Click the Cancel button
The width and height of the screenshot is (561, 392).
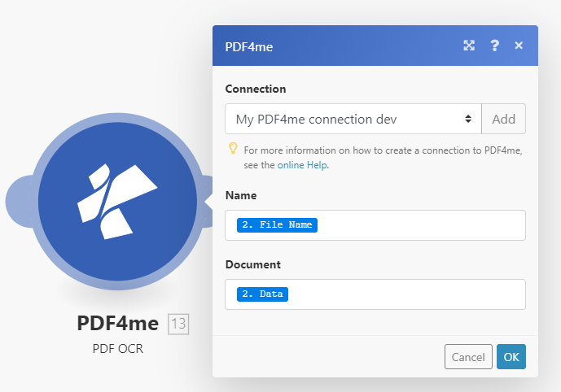[x=468, y=357]
